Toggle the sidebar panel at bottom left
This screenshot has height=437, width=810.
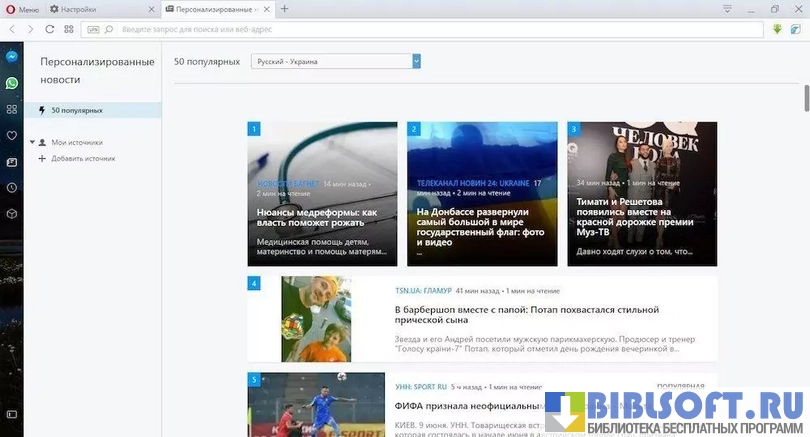[x=11, y=415]
